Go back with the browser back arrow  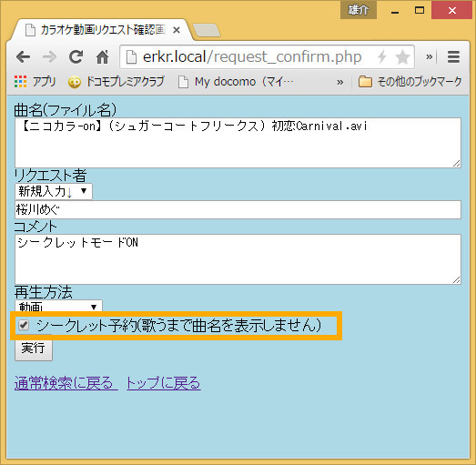[x=23, y=56]
